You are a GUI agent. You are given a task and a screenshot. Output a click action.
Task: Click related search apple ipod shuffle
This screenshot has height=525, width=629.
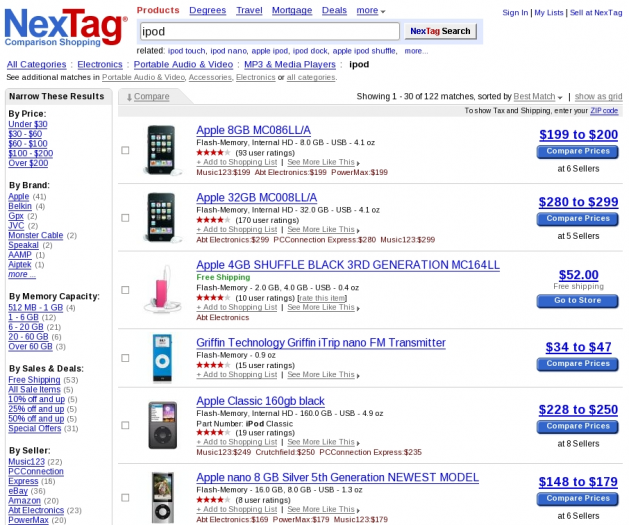pos(364,51)
